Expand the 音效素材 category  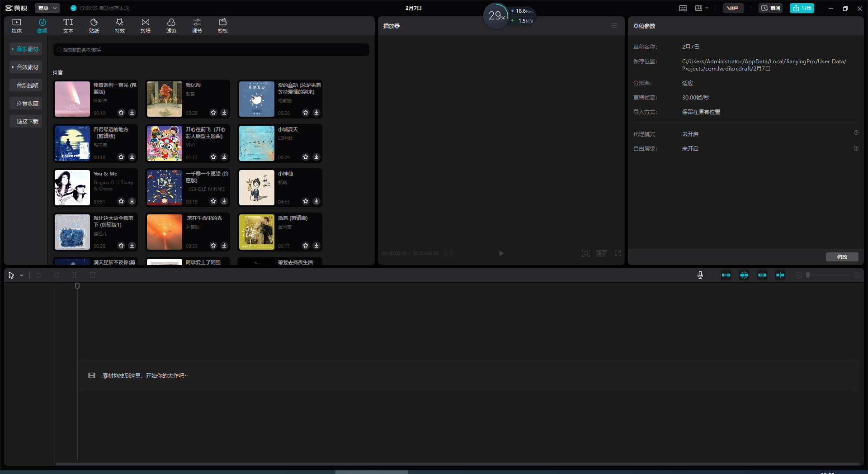[26, 67]
